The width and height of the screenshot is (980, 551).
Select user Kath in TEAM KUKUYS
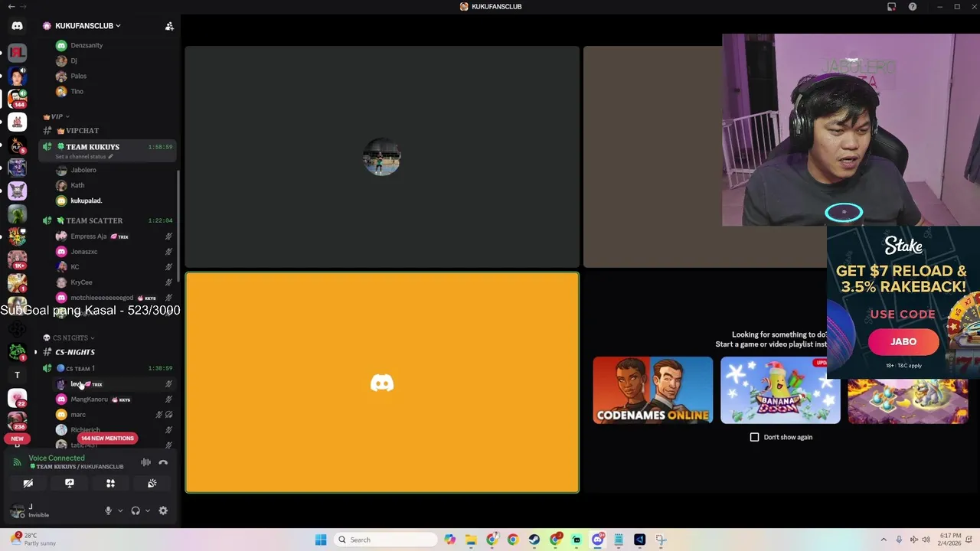(x=115, y=185)
